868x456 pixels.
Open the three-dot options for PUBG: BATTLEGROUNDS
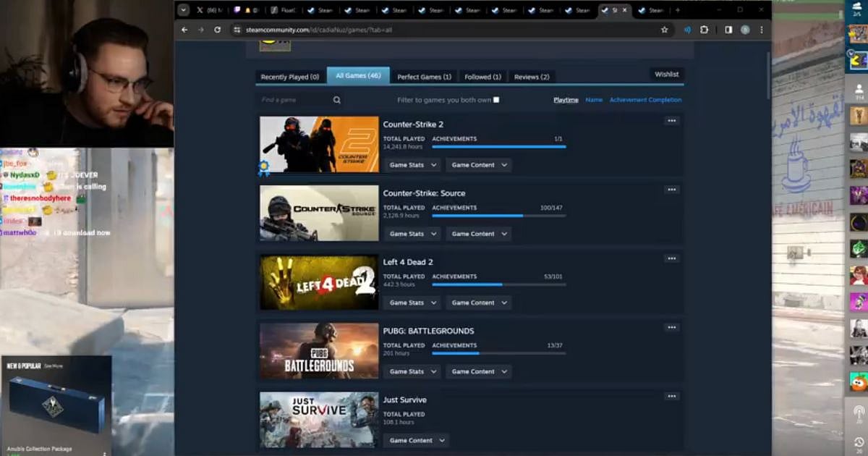pyautogui.click(x=672, y=327)
